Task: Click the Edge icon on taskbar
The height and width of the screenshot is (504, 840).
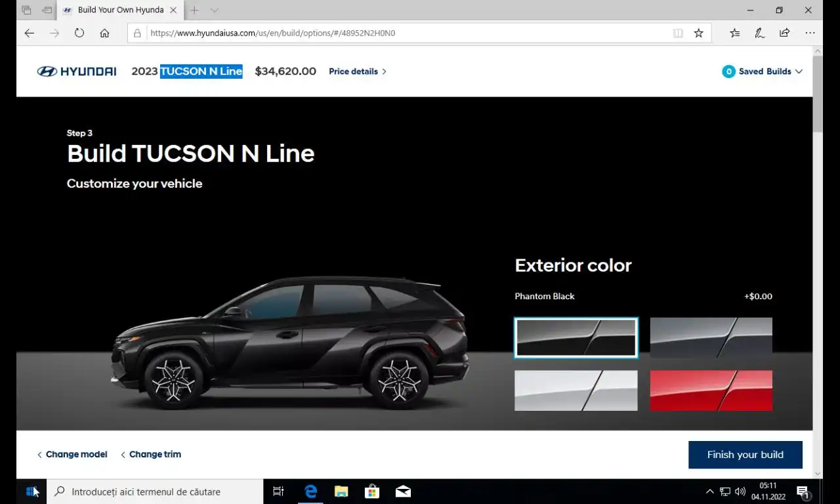Action: point(310,492)
